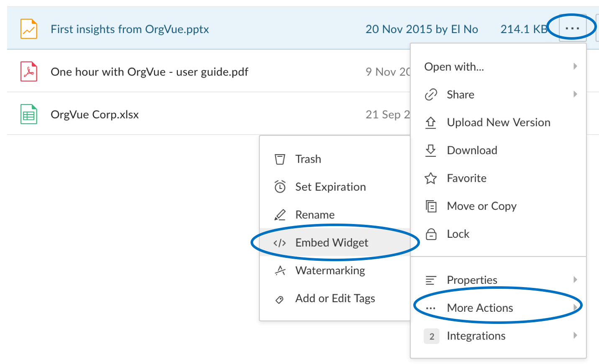The image size is (599, 364).
Task: Expand the Properties submenu arrow
Action: click(x=576, y=280)
